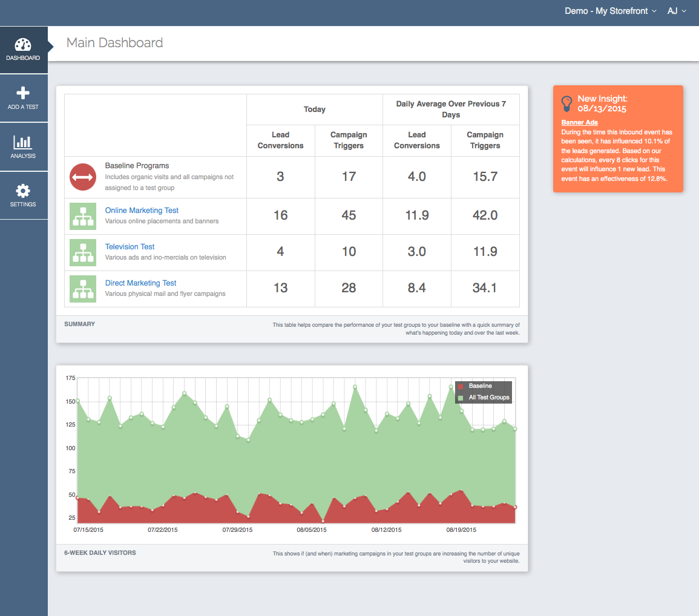
Task: Click the 07/29/2015 date on the chart axis
Action: point(237,530)
